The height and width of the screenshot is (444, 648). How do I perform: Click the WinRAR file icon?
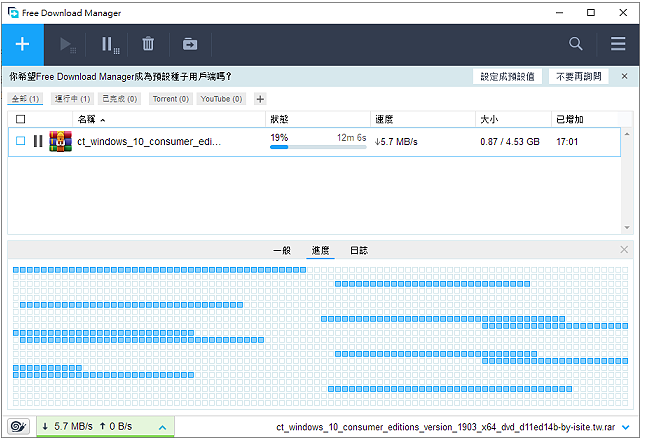tap(60, 141)
